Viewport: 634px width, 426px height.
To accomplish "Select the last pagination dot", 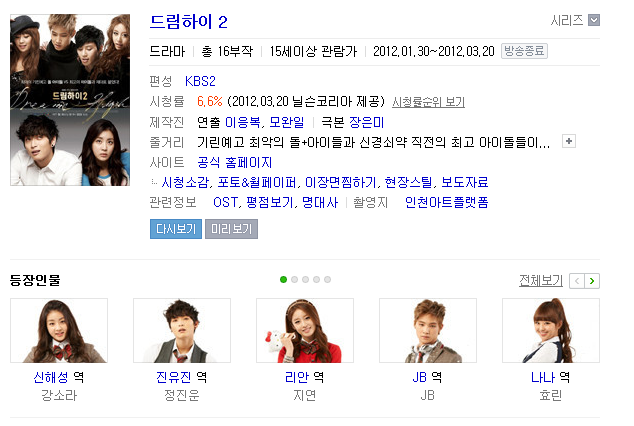I will point(328,280).
